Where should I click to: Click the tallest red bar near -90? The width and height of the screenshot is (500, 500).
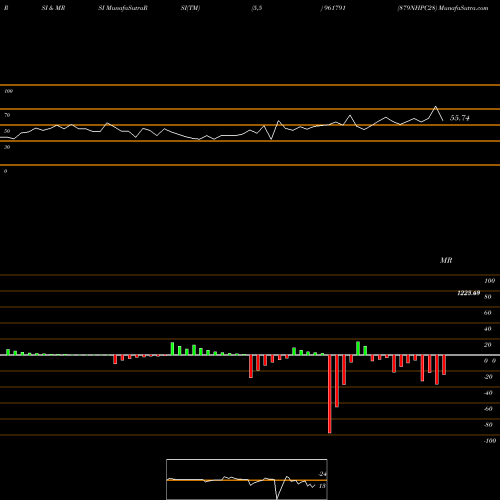pos(330,394)
